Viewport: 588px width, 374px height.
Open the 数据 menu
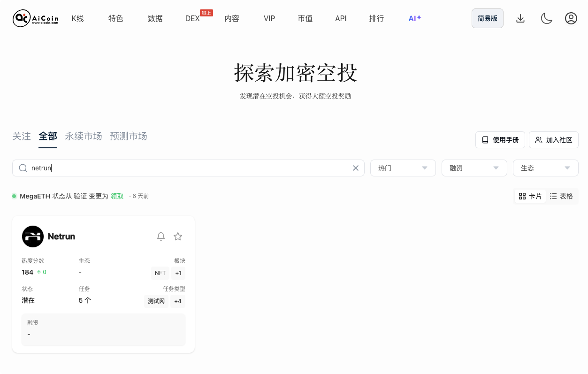(x=155, y=18)
